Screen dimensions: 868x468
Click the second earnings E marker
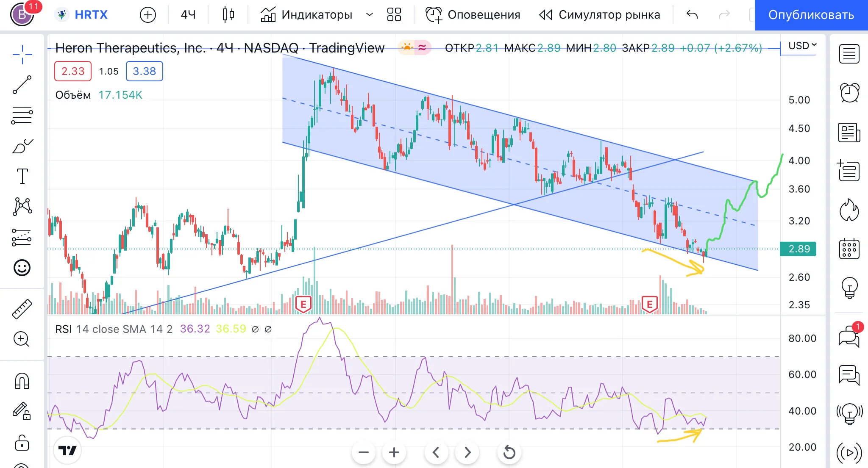click(x=650, y=305)
